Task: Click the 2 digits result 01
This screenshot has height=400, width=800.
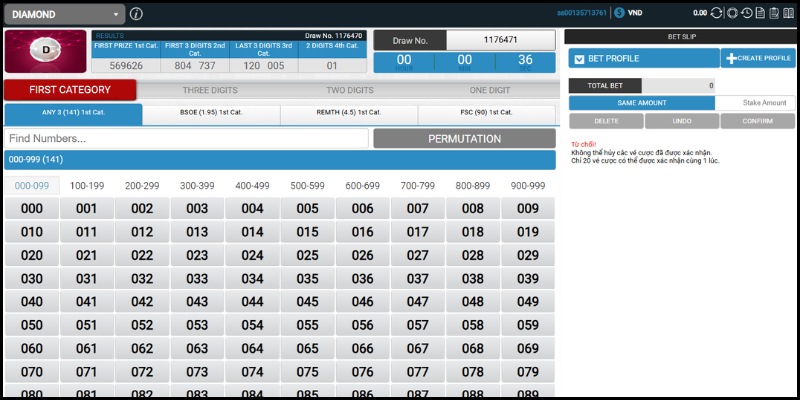Action: coord(332,66)
